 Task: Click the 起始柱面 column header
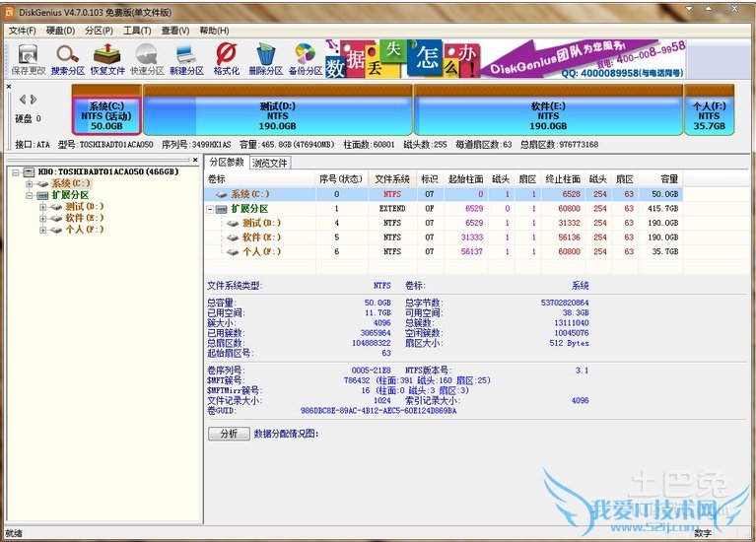pyautogui.click(x=466, y=179)
